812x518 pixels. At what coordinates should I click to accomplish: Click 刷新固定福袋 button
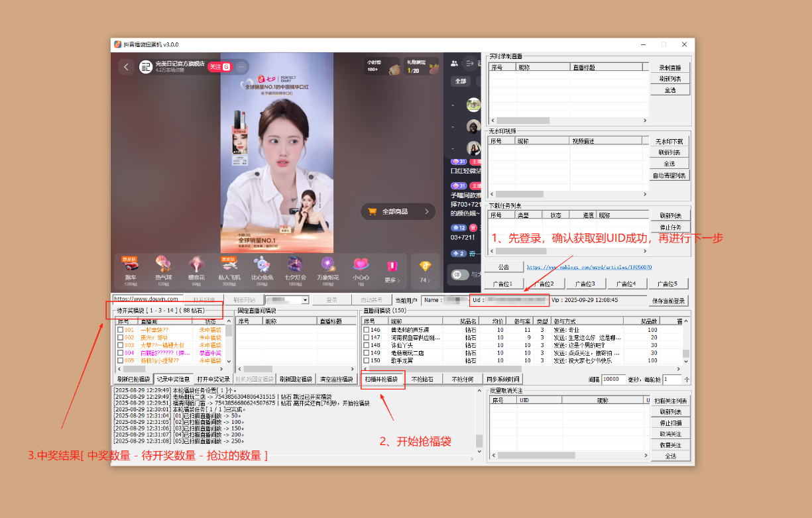(x=295, y=379)
